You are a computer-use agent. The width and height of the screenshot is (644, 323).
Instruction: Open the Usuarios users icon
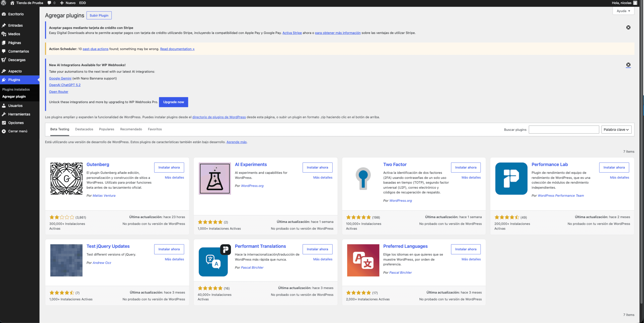[x=4, y=106]
